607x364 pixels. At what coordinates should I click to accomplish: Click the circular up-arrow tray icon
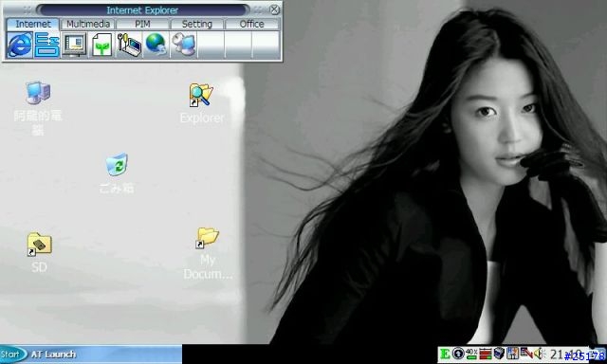[458, 354]
